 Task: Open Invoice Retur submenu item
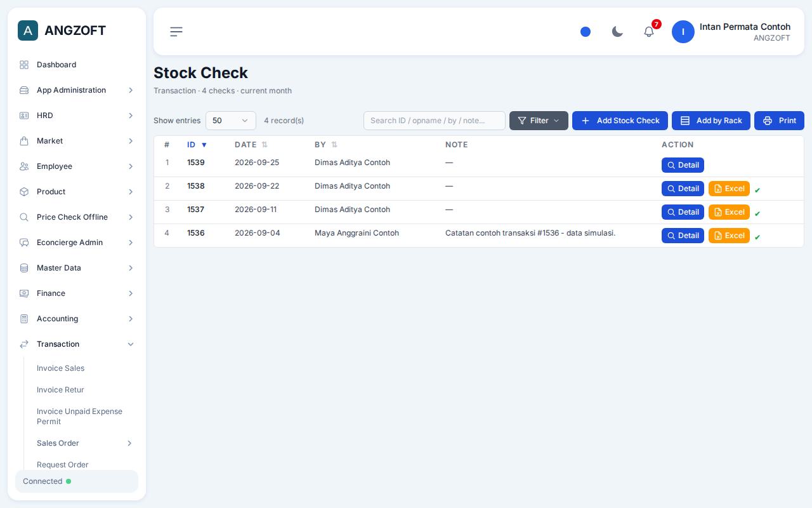60,390
